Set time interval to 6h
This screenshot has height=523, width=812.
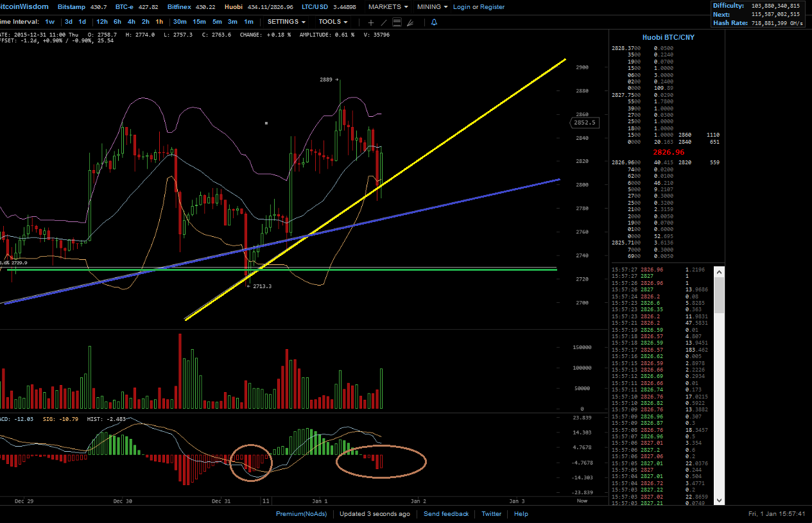click(x=117, y=22)
